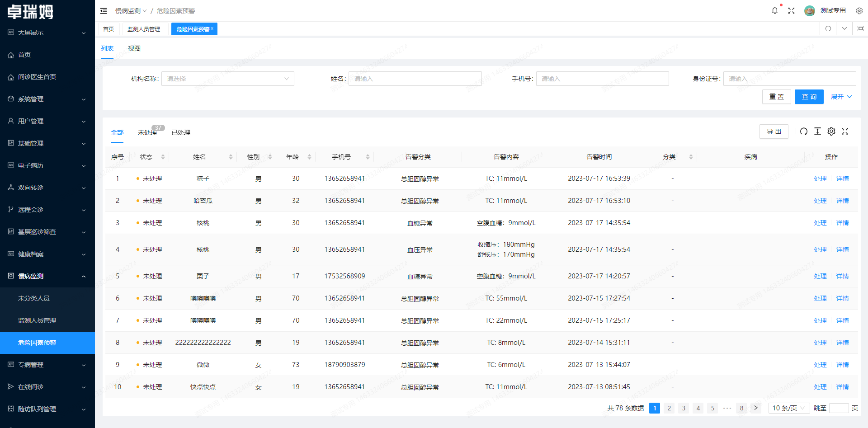
Task: Focus the 姓名 input field
Action: [x=415, y=79]
